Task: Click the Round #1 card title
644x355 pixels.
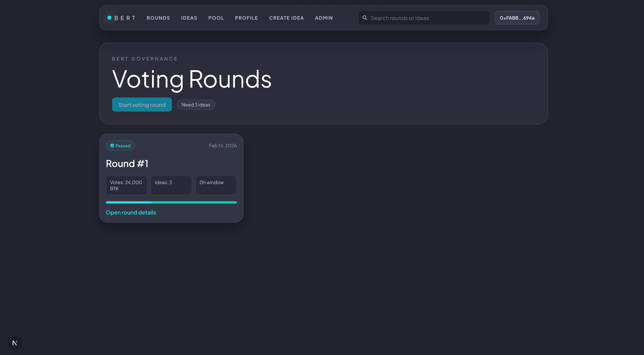Action: tap(127, 163)
